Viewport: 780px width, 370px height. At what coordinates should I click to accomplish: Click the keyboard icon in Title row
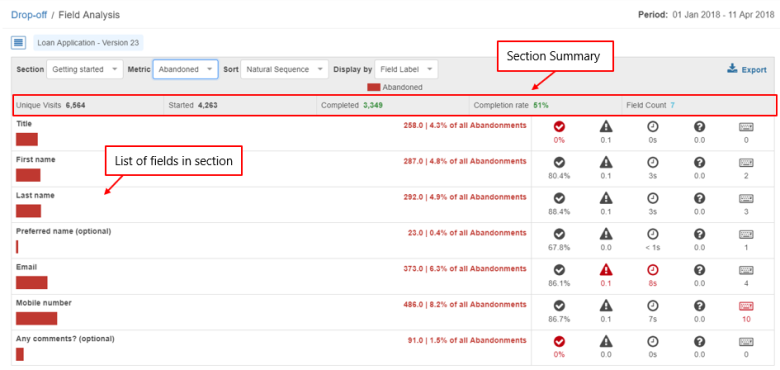746,127
